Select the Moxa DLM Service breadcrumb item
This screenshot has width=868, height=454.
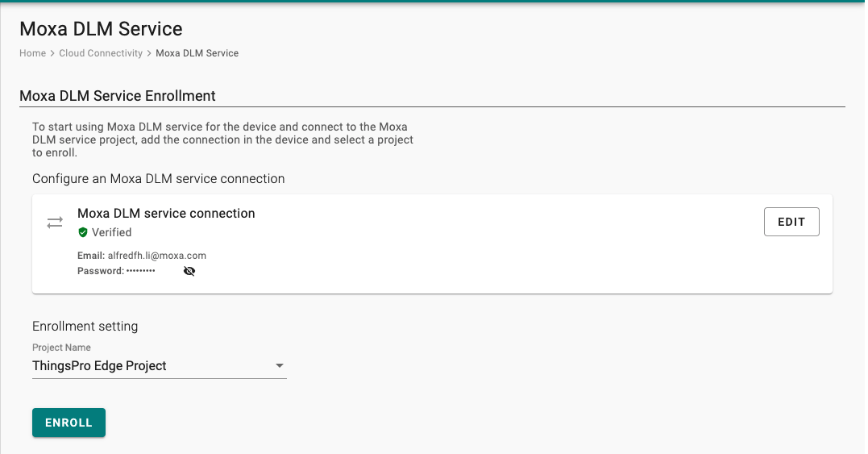pyautogui.click(x=197, y=53)
